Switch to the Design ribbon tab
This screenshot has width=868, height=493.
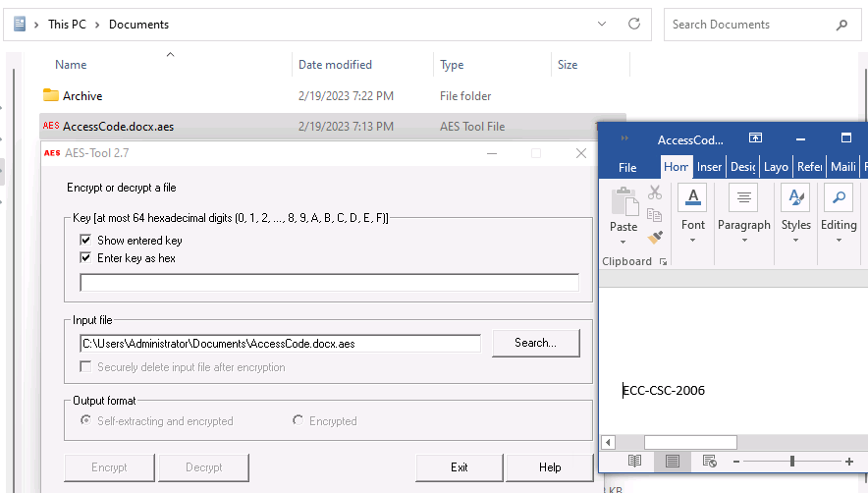pyautogui.click(x=742, y=167)
